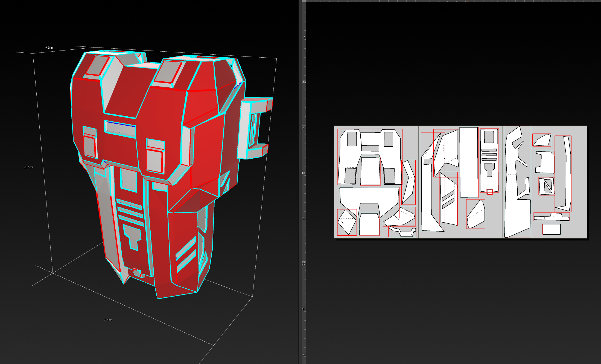Click the 25.4cm height dimension label
This screenshot has height=364, width=601.
28,167
